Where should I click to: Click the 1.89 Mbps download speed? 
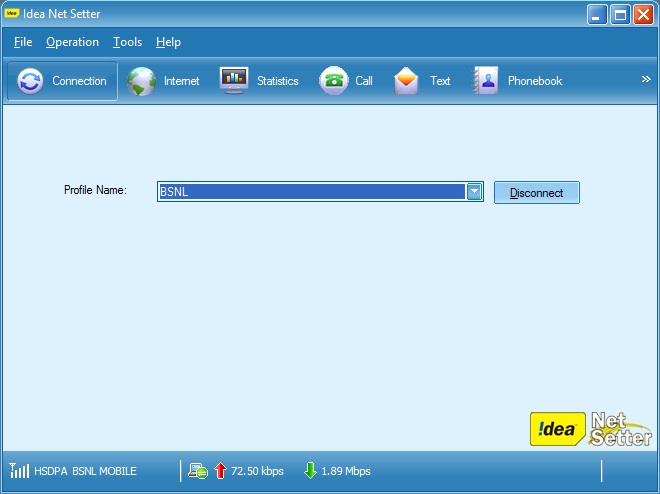point(346,471)
